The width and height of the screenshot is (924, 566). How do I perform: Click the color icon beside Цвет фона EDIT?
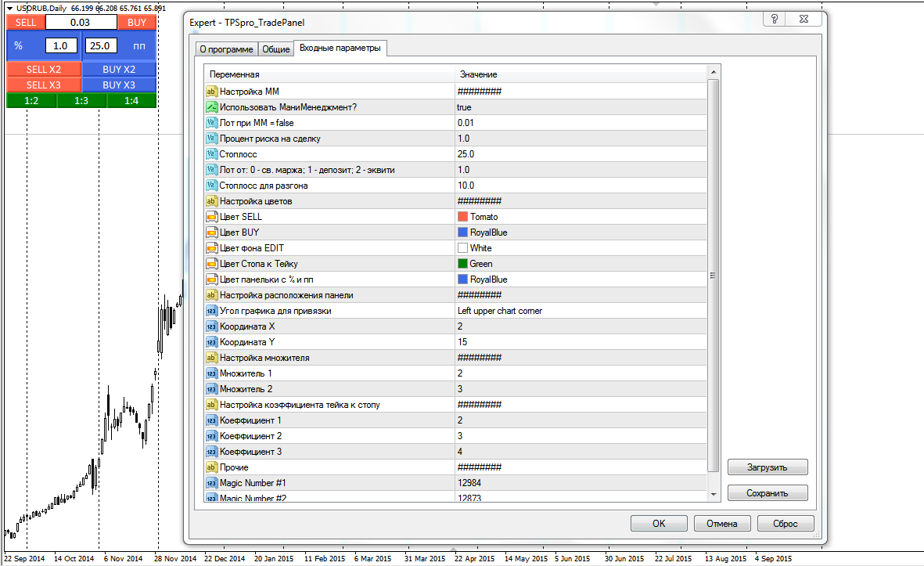point(211,248)
